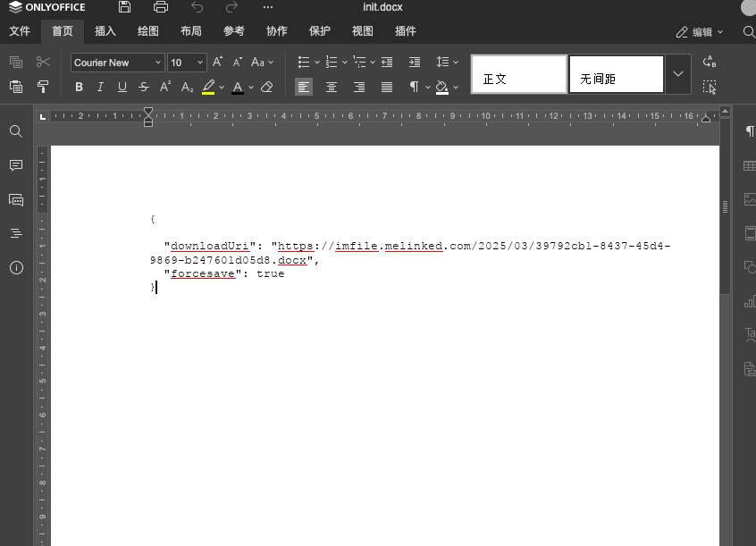Apply the 无间距 style
The image size is (756, 546).
[617, 74]
